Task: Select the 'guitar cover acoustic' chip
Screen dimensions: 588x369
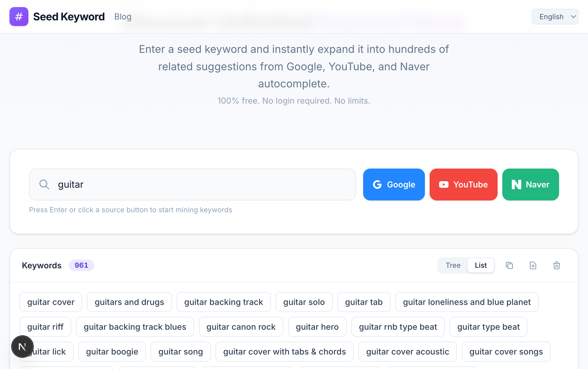Action: (408, 352)
